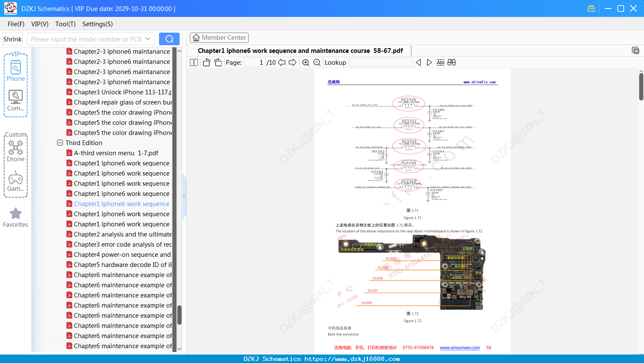
Task: Open the File(F) menu
Action: (x=16, y=24)
